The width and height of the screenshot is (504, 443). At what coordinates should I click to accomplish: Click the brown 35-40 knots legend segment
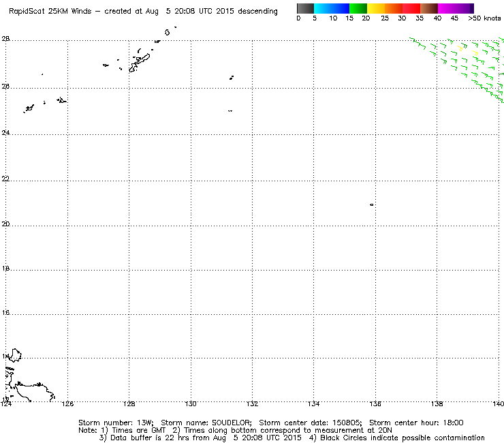(x=429, y=8)
